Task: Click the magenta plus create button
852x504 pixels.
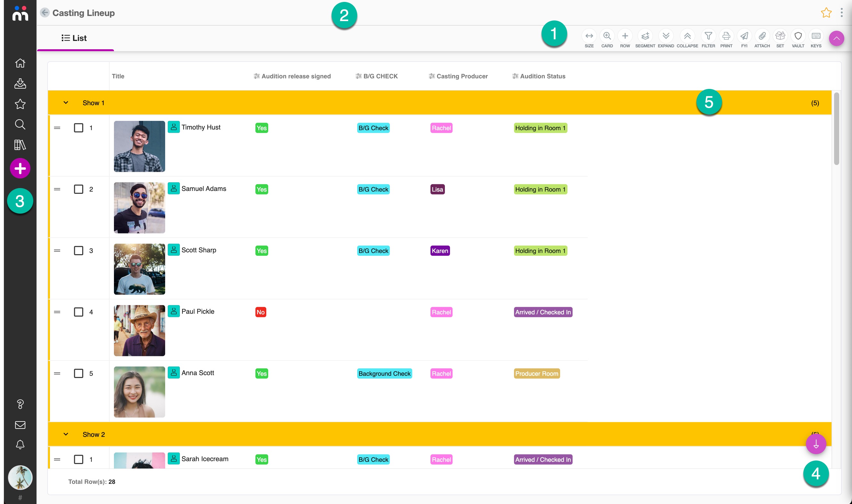Action: (20, 169)
